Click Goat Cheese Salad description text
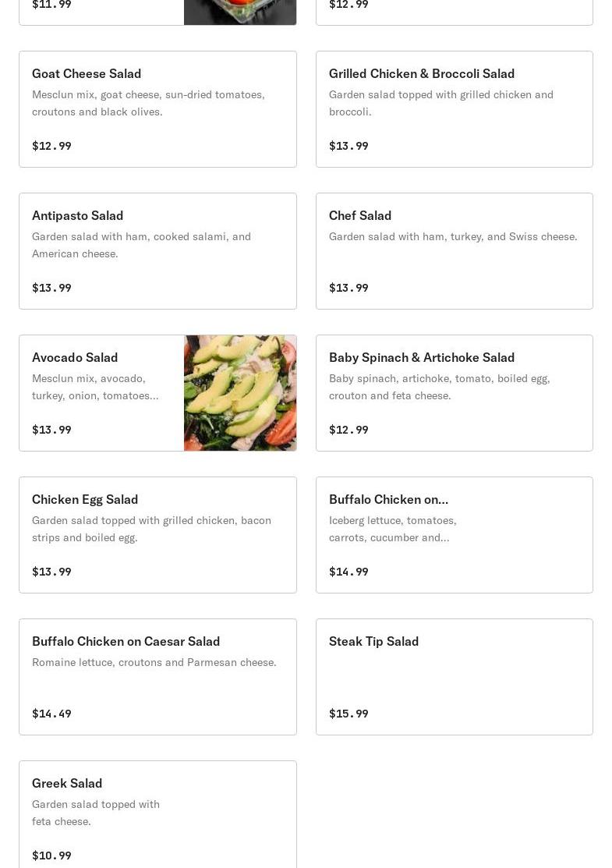 [148, 103]
